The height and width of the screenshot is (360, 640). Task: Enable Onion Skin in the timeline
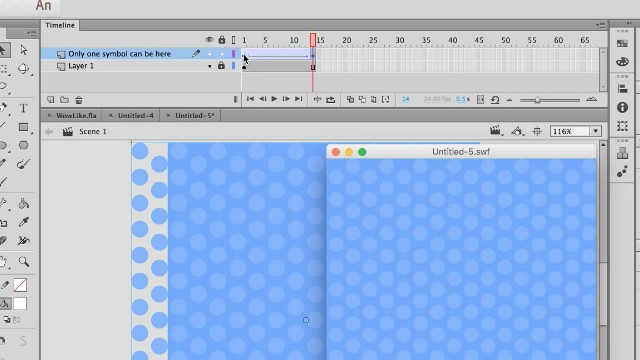tap(350, 99)
